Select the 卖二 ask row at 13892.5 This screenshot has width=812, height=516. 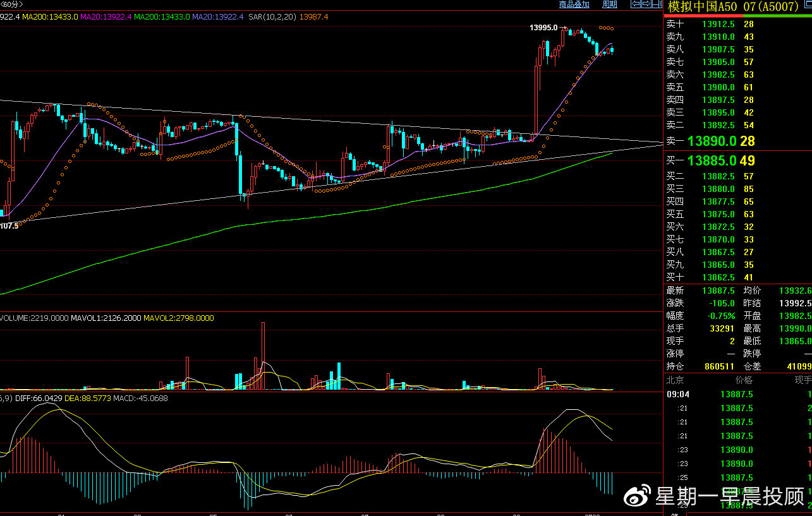click(x=737, y=125)
